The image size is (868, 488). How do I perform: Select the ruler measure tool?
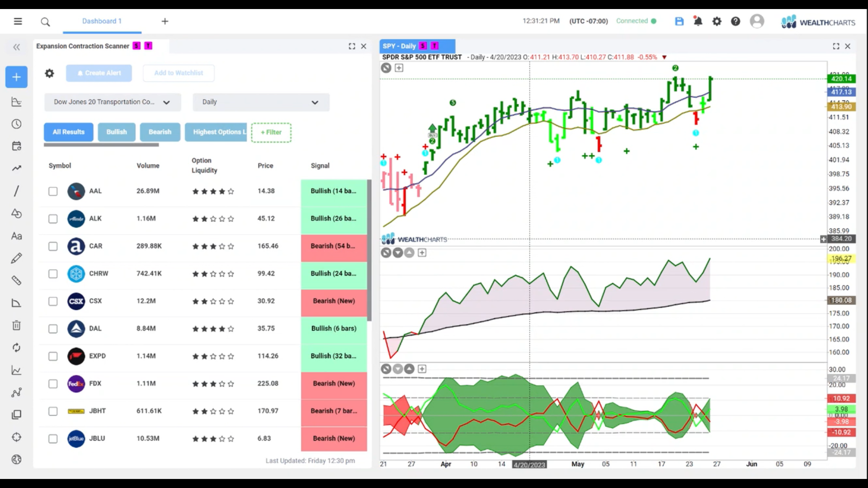click(16, 281)
